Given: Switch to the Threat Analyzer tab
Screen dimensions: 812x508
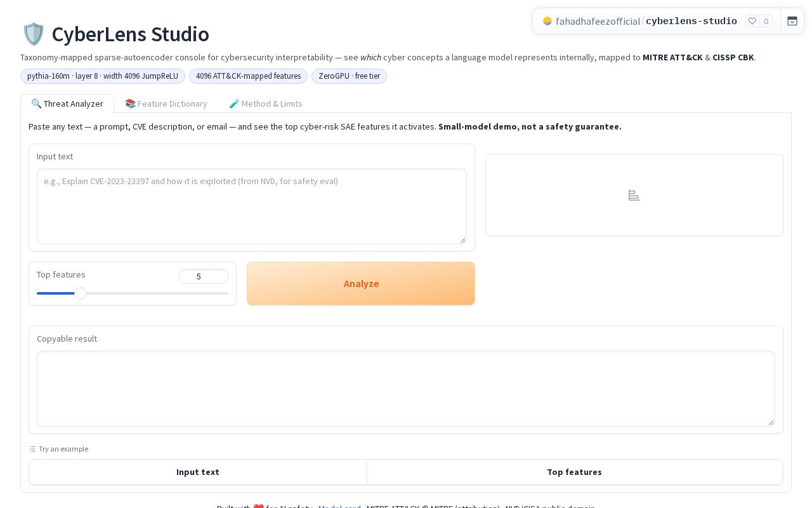Looking at the screenshot, I should click(x=67, y=104).
